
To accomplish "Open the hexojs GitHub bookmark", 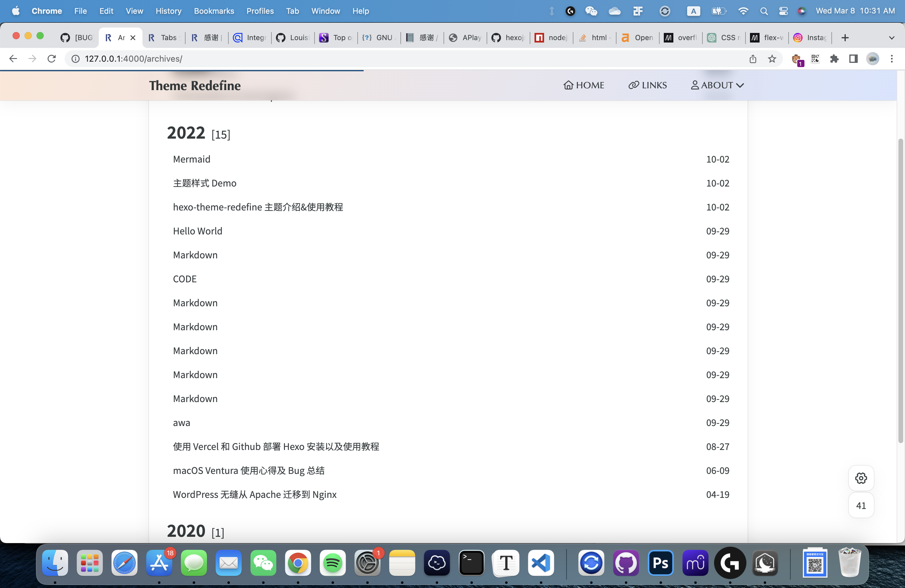I will [508, 37].
